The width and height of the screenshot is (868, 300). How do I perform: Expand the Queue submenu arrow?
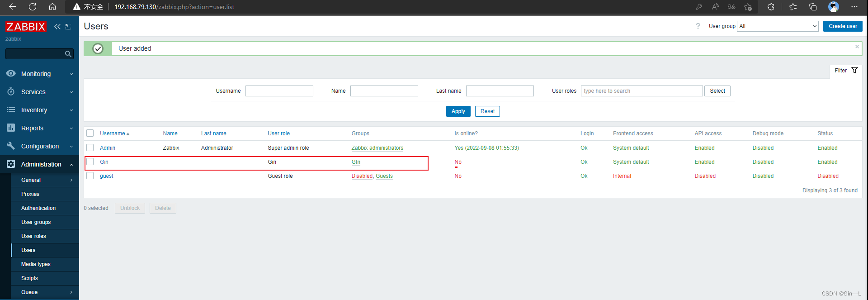point(71,292)
